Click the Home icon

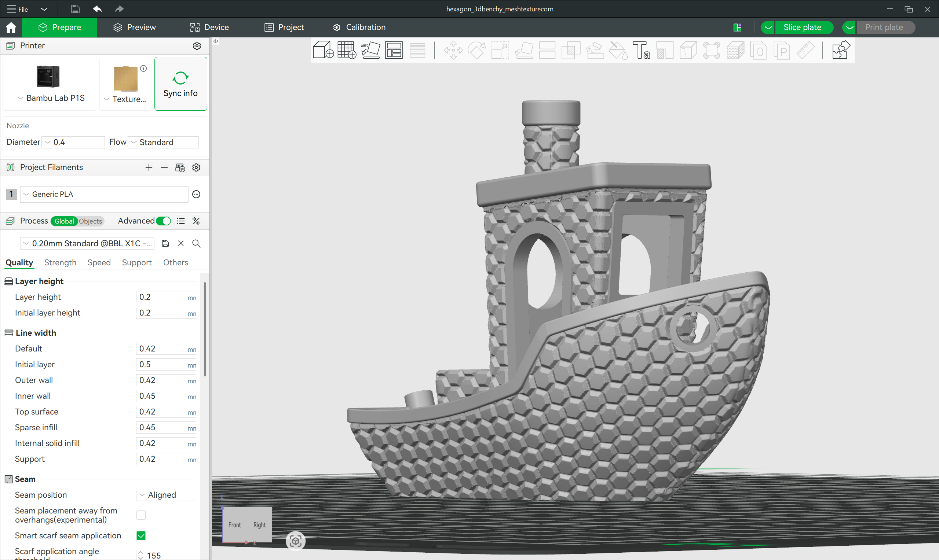tap(11, 27)
